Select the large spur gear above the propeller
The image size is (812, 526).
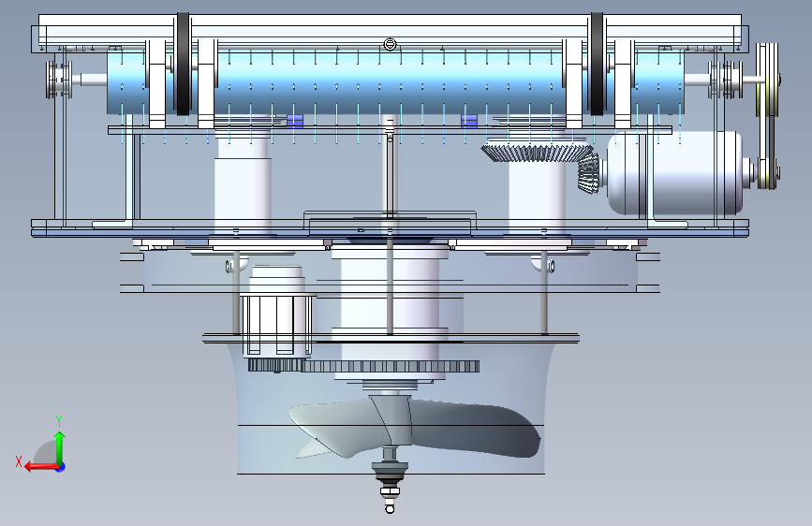(390, 367)
